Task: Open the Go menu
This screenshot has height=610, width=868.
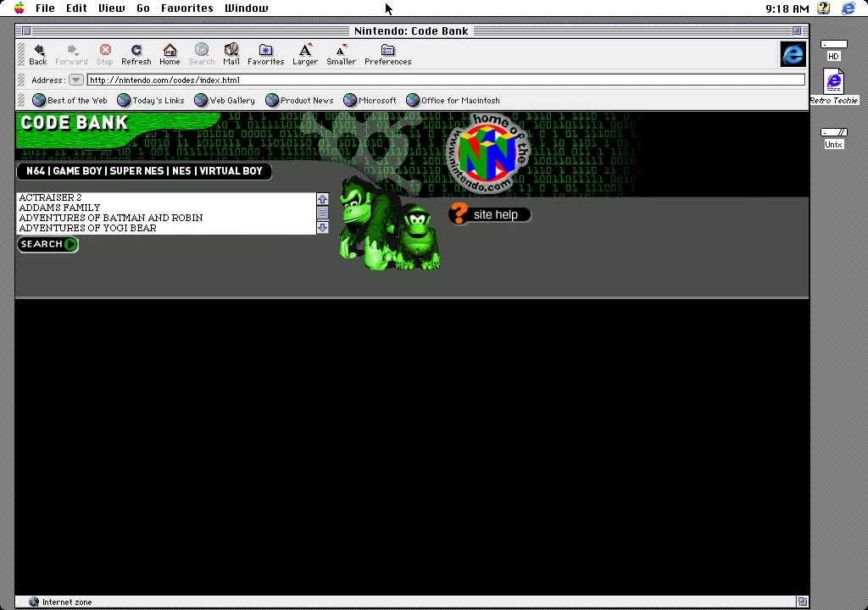Action: point(142,8)
